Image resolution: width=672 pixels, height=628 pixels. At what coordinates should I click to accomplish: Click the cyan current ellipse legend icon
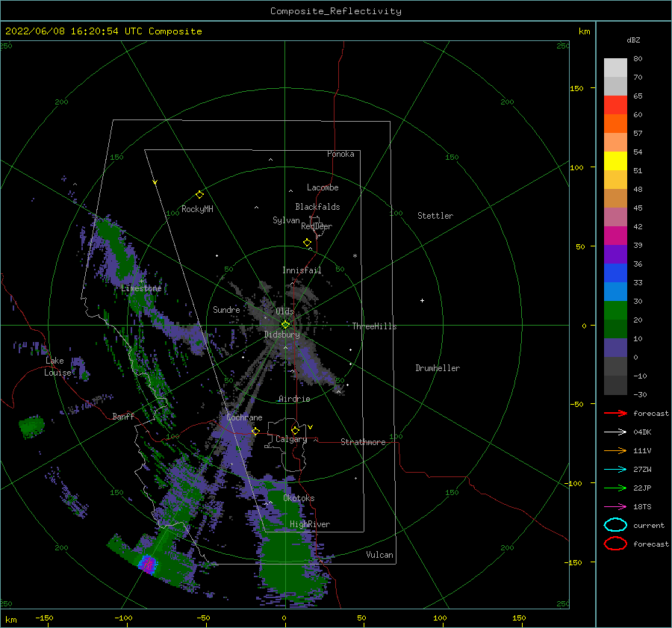coord(615,525)
